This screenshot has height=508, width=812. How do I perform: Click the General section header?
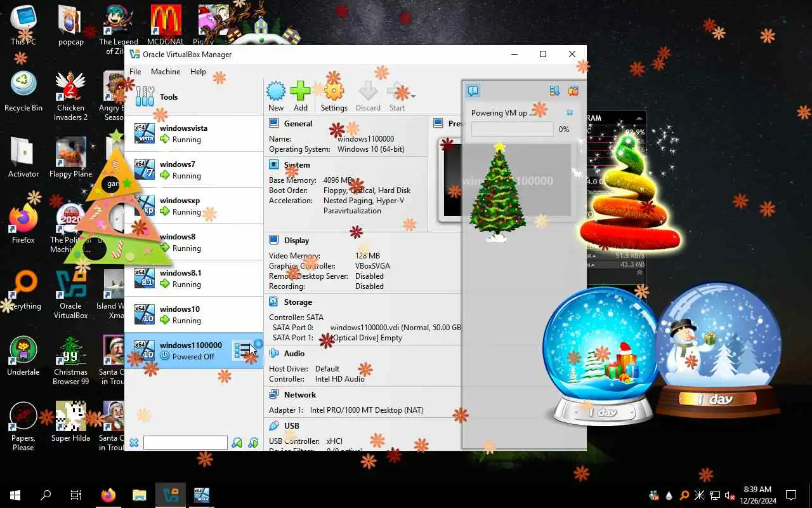point(298,124)
